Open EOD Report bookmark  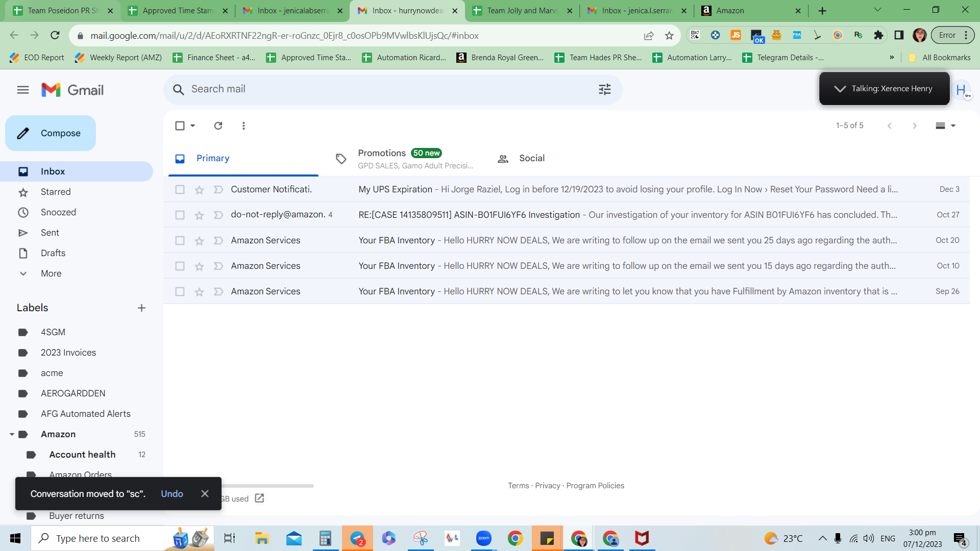(x=37, y=58)
